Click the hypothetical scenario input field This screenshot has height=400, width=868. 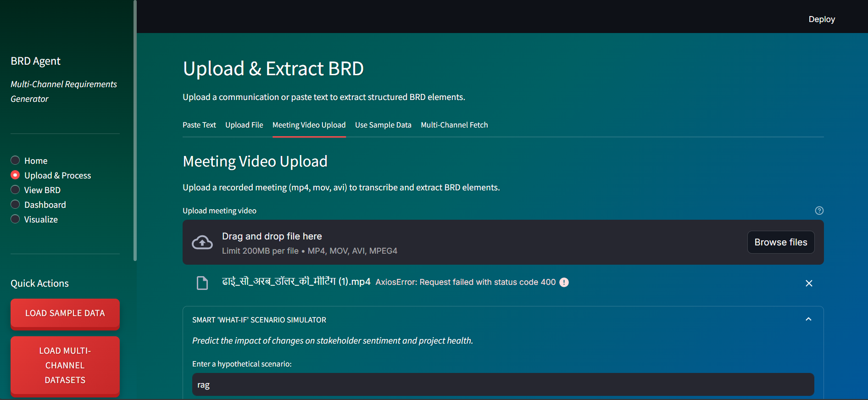coord(503,385)
